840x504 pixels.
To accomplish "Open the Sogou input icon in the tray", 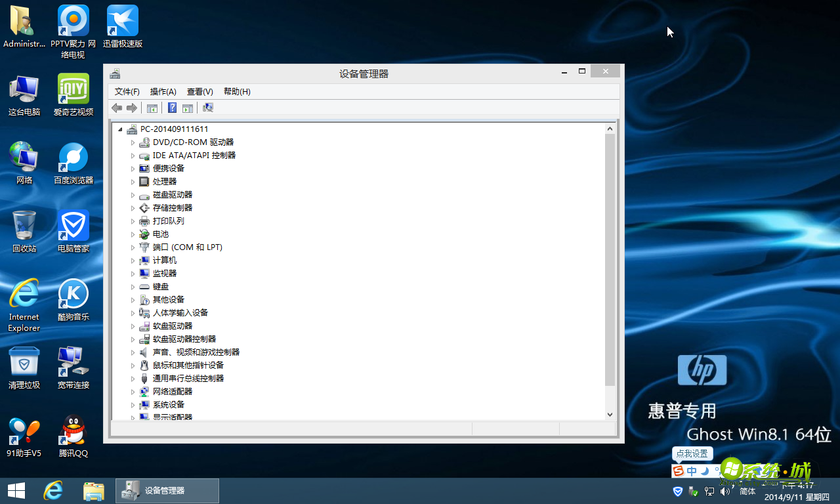I will (x=678, y=471).
